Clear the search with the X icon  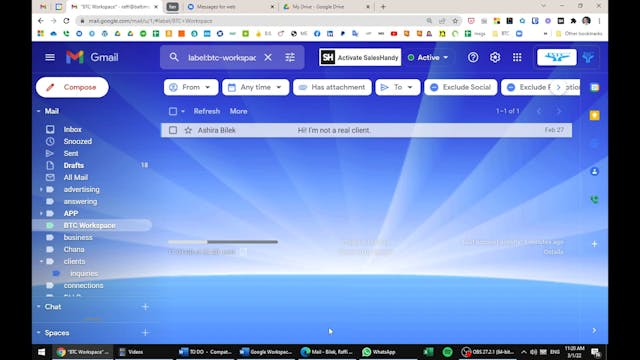[x=268, y=58]
